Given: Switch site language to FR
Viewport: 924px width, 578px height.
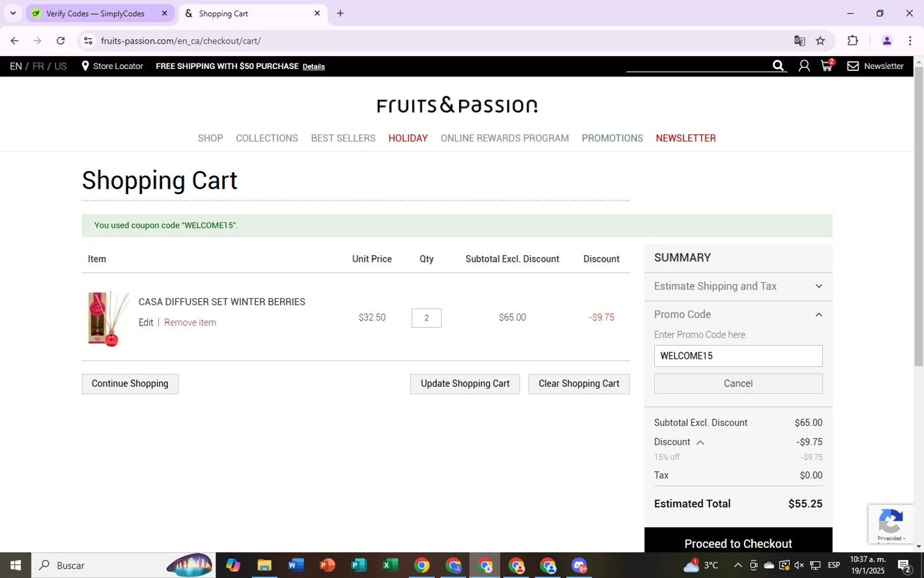Looking at the screenshot, I should coord(38,66).
